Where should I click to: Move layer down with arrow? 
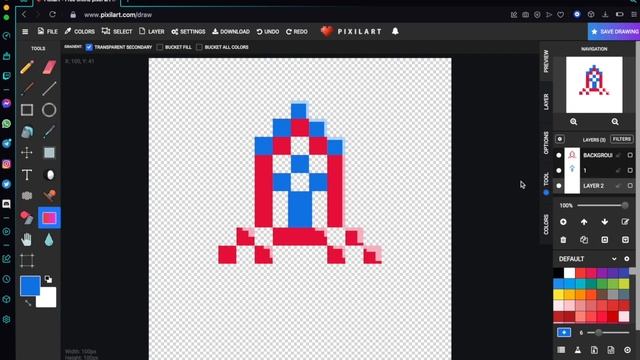tap(604, 222)
